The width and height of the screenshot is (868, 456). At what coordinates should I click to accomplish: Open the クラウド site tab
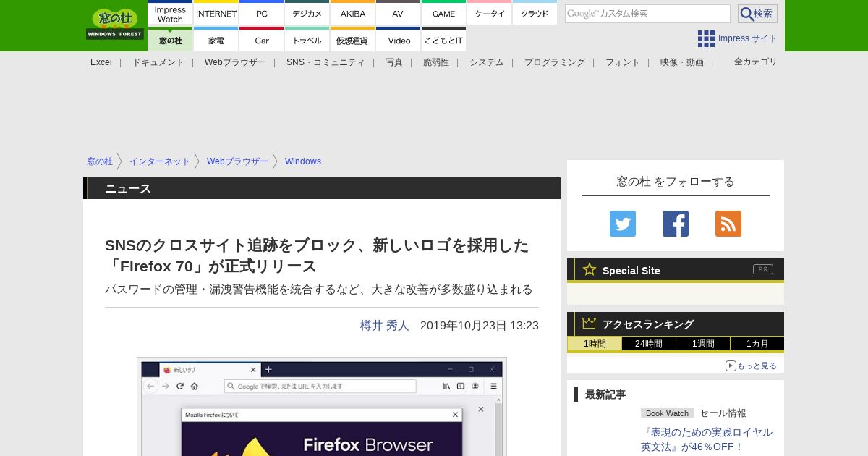click(x=535, y=14)
